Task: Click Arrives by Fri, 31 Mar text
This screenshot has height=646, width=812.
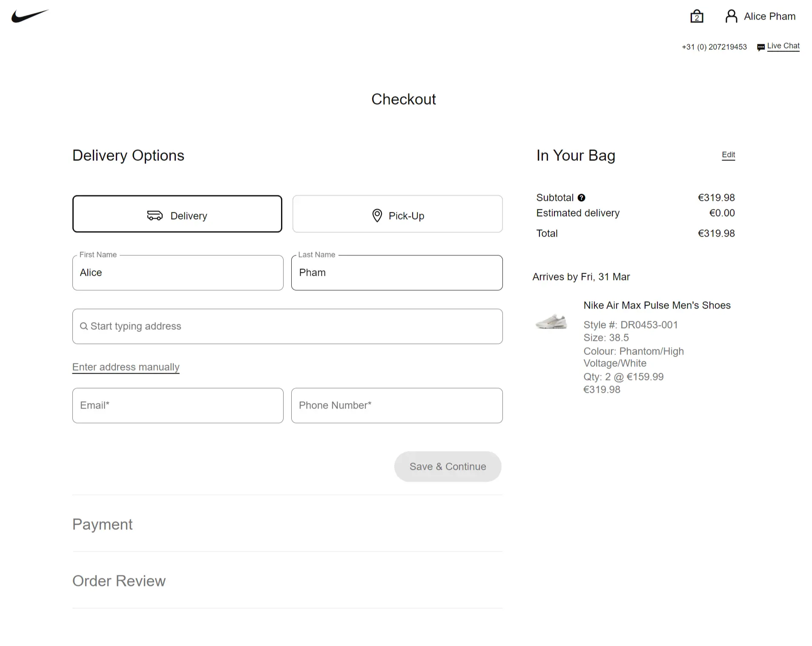Action: pos(581,277)
